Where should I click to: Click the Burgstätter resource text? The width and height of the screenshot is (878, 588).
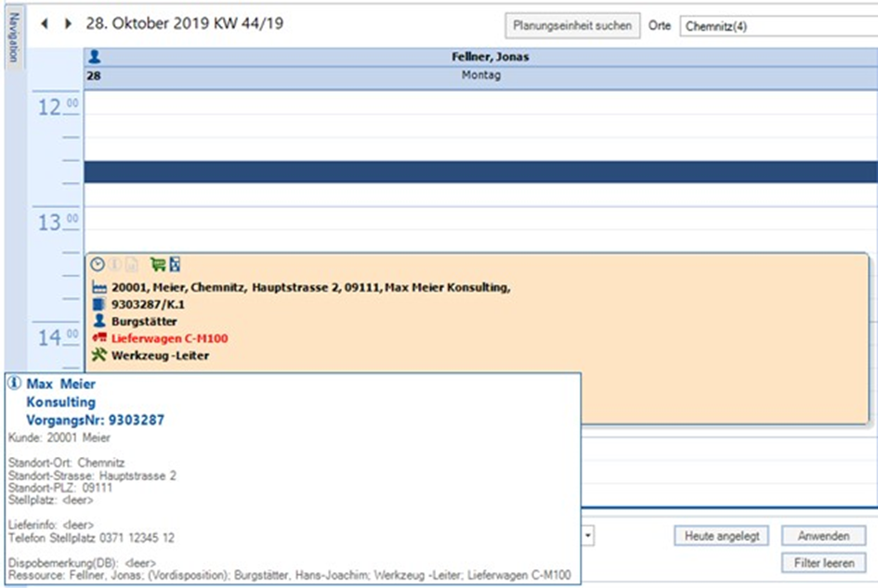pos(144,321)
